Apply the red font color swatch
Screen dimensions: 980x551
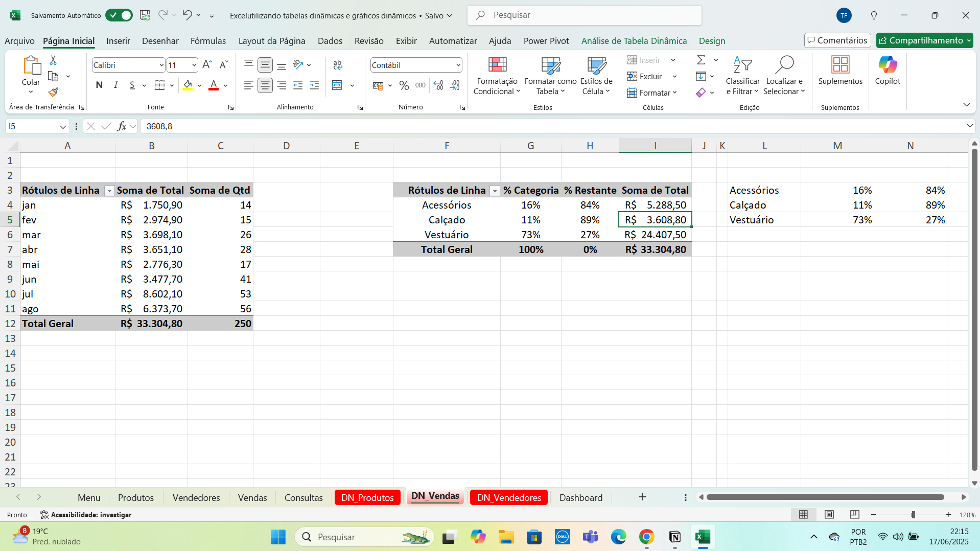pyautogui.click(x=214, y=85)
